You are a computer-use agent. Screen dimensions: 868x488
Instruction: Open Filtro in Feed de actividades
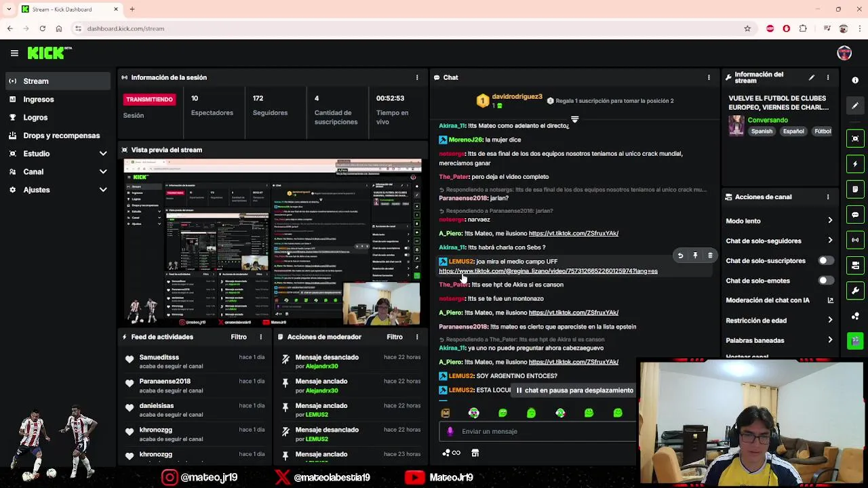239,337
